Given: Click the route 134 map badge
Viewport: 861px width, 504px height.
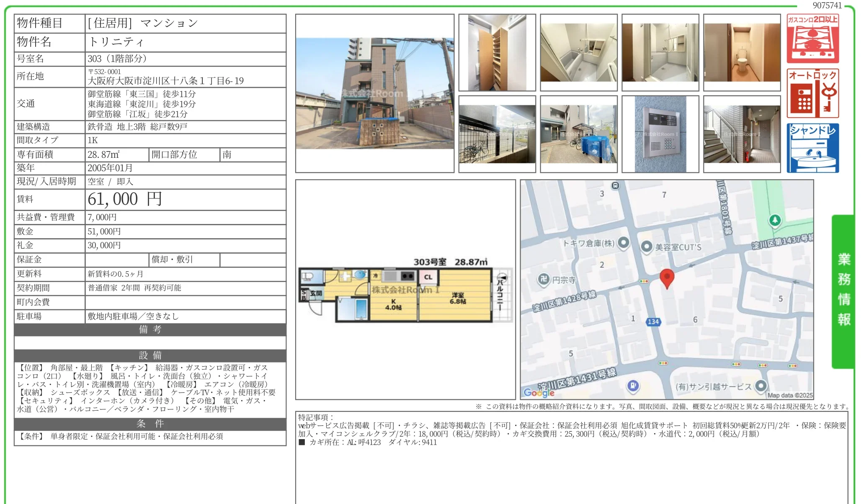Looking at the screenshot, I should (x=653, y=321).
